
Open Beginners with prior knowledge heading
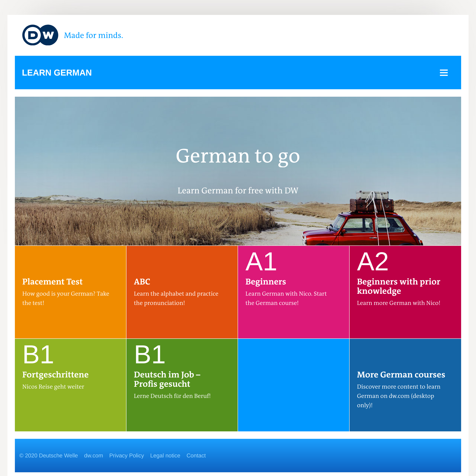(398, 286)
